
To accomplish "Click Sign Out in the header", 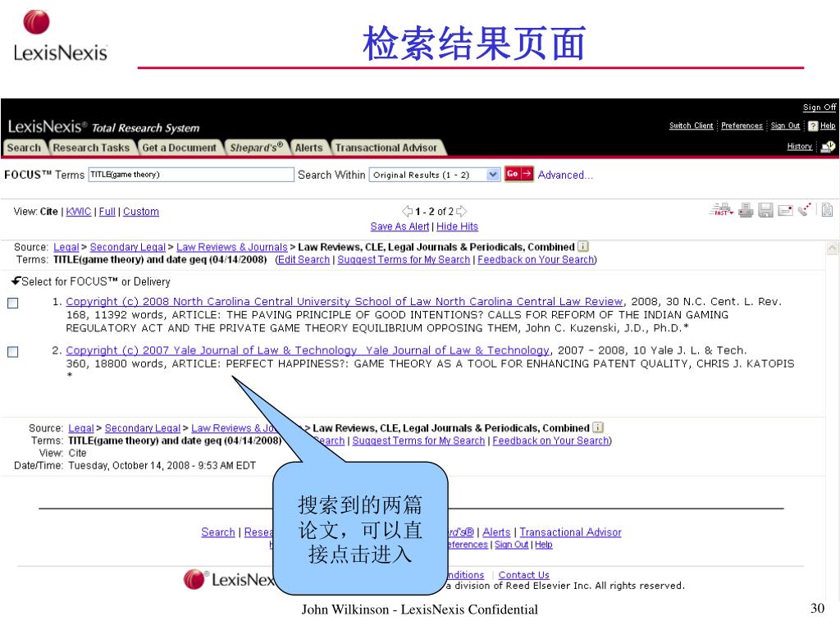I will [x=785, y=126].
